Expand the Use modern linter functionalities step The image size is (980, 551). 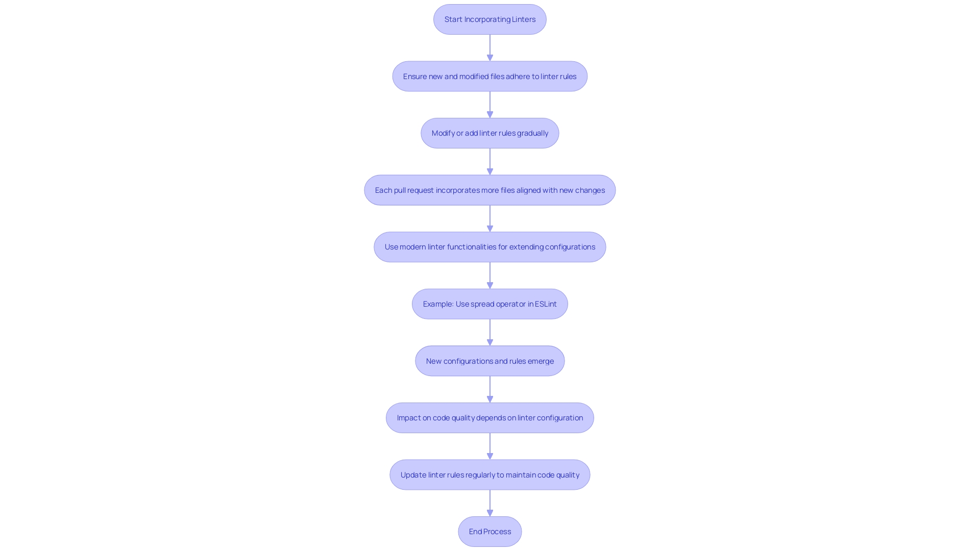[x=490, y=247]
